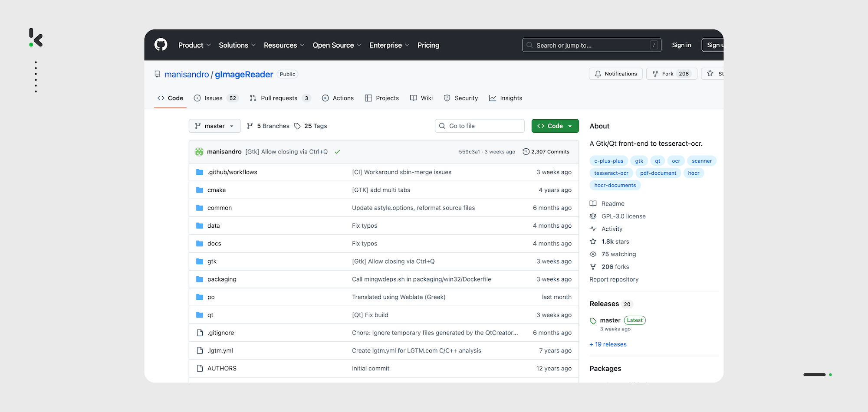Open the GitHub Octocat logo home
The image size is (868, 412).
pyautogui.click(x=161, y=45)
